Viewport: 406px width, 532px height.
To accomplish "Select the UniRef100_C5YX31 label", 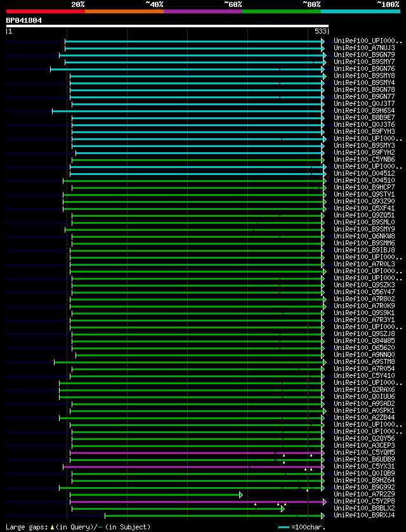I will pos(364,466).
